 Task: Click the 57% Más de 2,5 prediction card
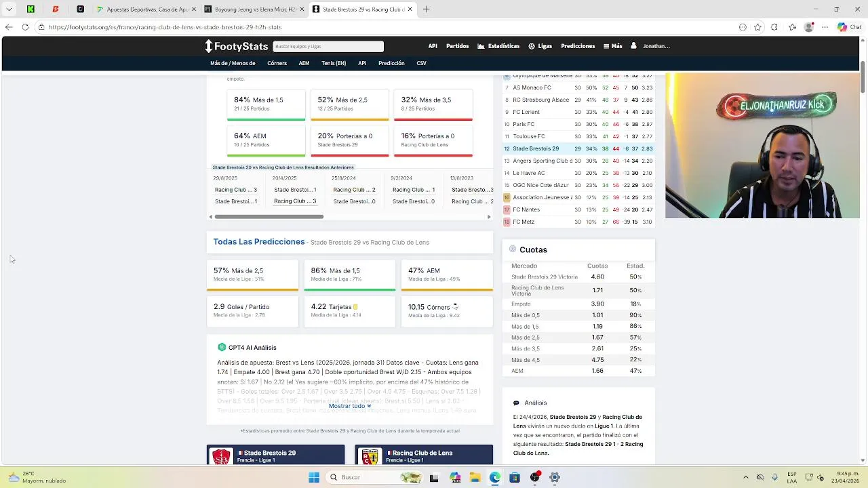(252, 274)
